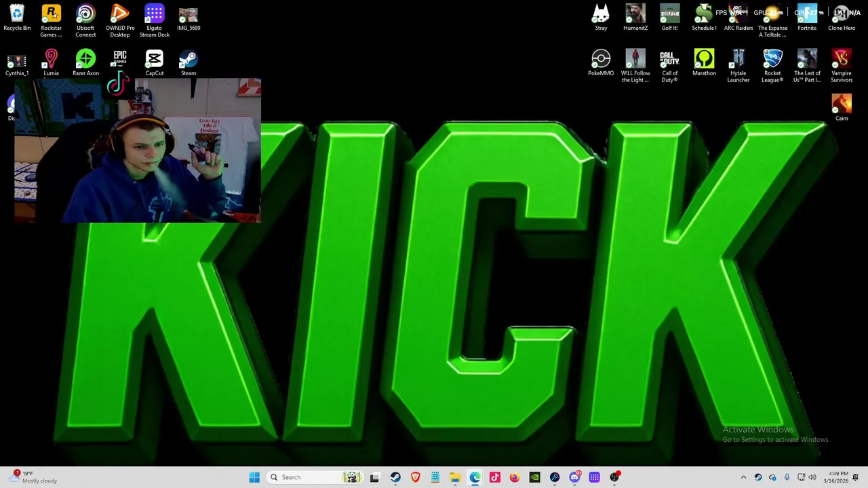Open File Explorer from taskbar
The image size is (868, 488).
coord(455,477)
